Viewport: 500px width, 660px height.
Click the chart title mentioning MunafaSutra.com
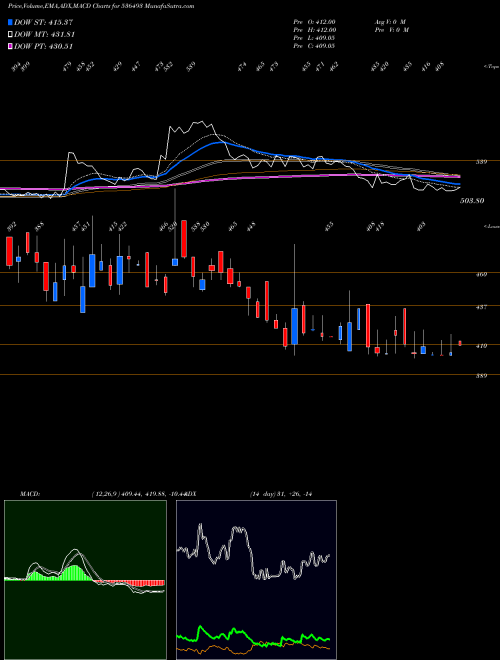tap(101, 6)
